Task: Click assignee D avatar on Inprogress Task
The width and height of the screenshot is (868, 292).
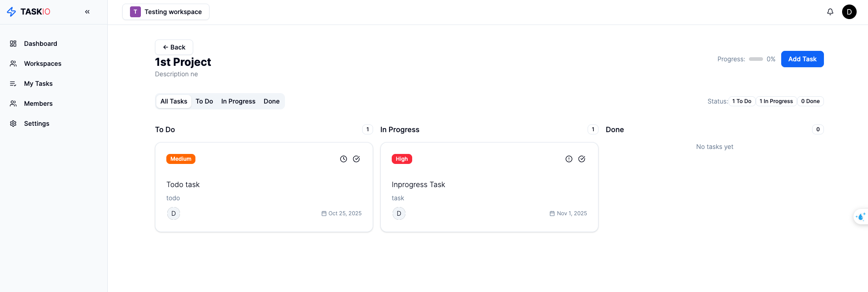Action: (x=399, y=213)
